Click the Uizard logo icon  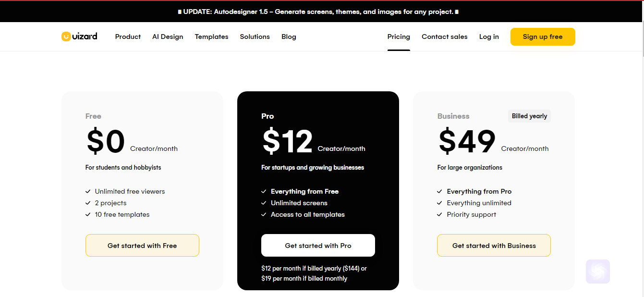click(66, 37)
